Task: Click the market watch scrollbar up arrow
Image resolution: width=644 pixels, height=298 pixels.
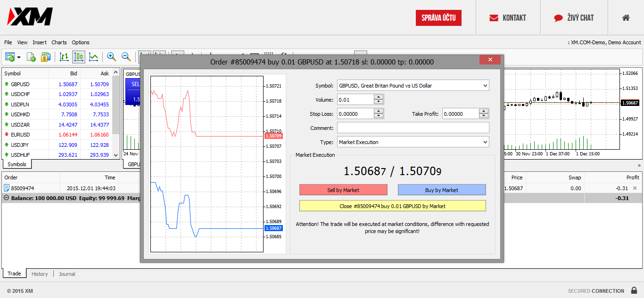Action: pos(116,73)
